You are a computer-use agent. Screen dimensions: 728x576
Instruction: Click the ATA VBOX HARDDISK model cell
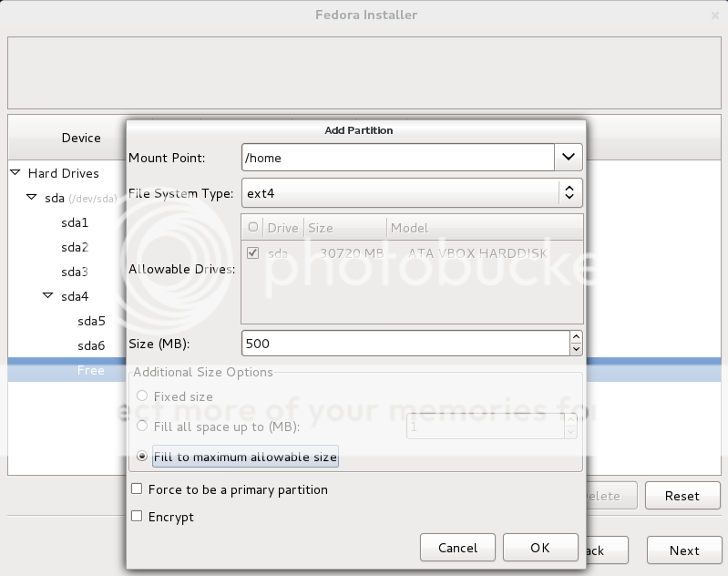click(477, 253)
